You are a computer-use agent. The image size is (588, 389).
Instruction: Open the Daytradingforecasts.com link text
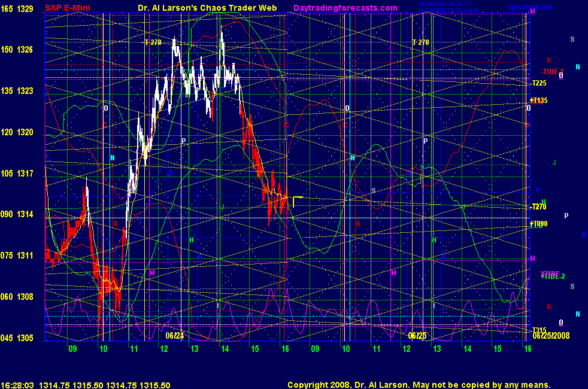click(345, 8)
